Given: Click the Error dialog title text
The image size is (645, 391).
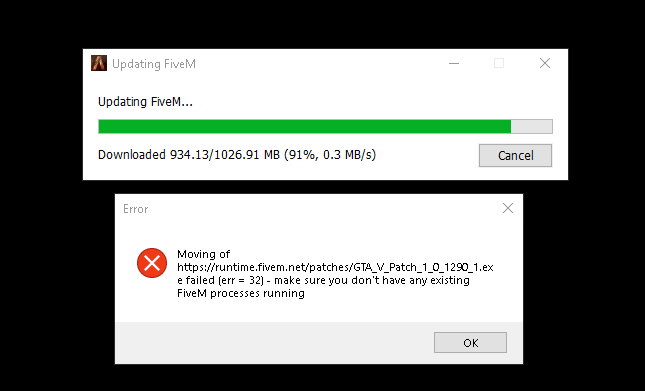Looking at the screenshot, I should [135, 209].
